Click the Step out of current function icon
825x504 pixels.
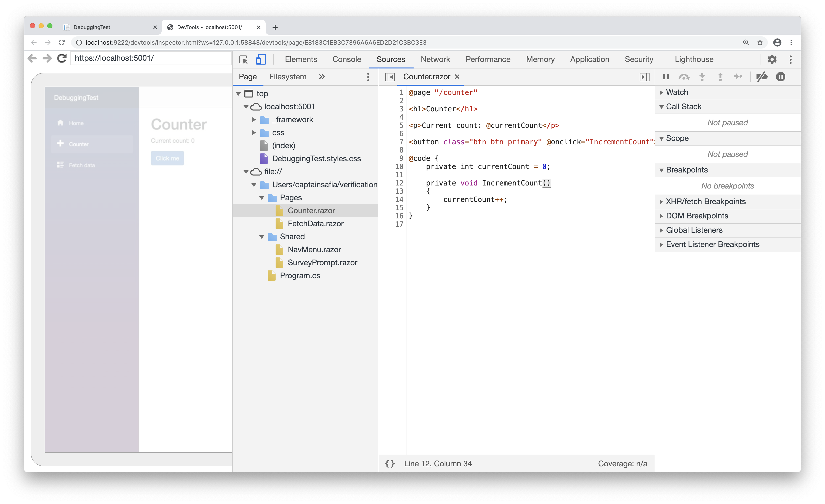point(720,77)
